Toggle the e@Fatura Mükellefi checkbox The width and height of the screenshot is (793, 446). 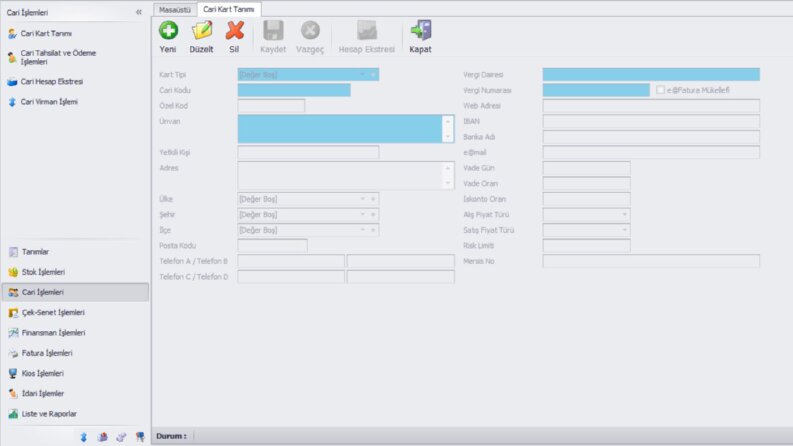pyautogui.click(x=660, y=90)
